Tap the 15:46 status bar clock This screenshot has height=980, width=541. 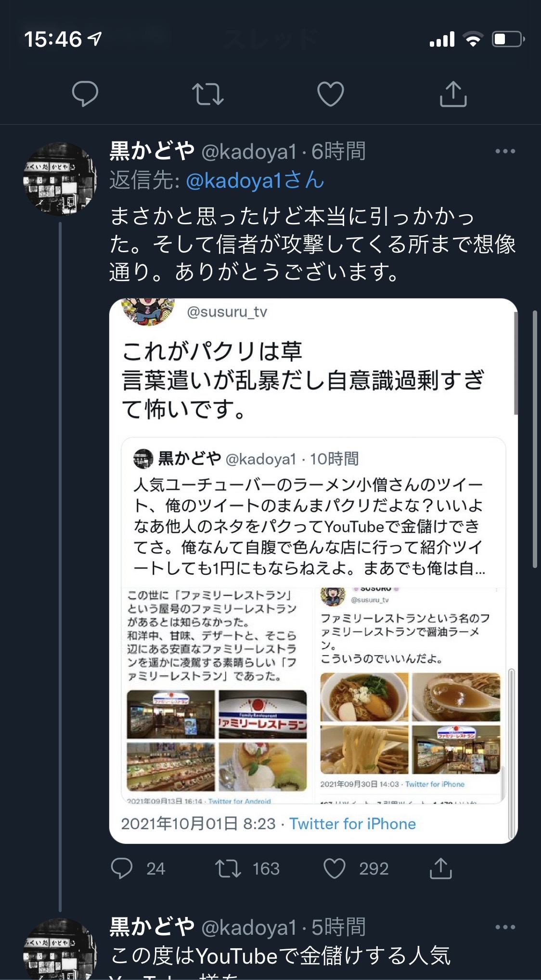53,39
